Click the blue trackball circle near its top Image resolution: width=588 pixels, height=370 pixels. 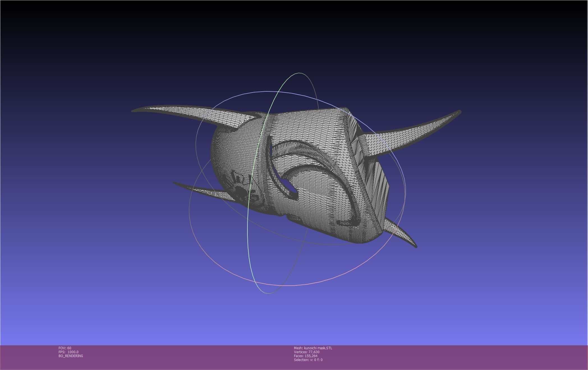pyautogui.click(x=267, y=91)
